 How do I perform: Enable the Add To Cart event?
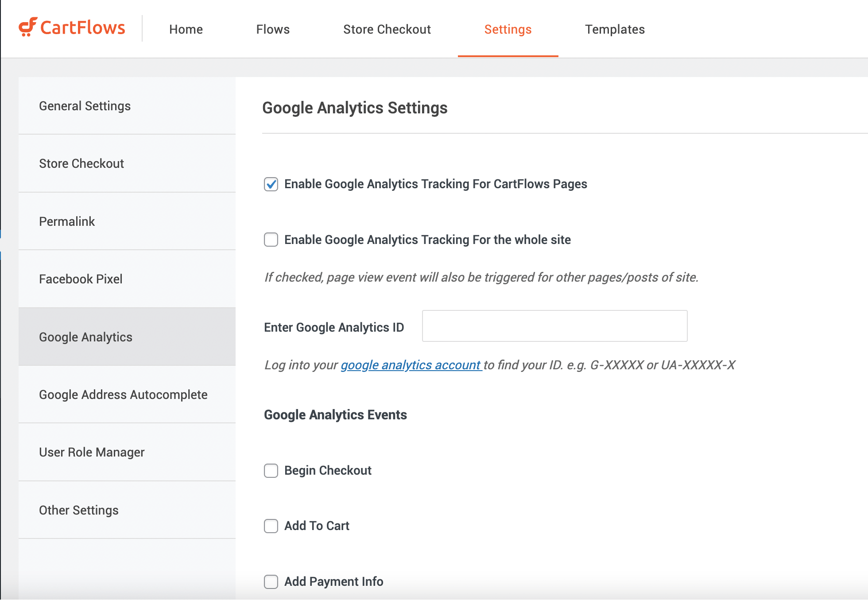(x=271, y=526)
